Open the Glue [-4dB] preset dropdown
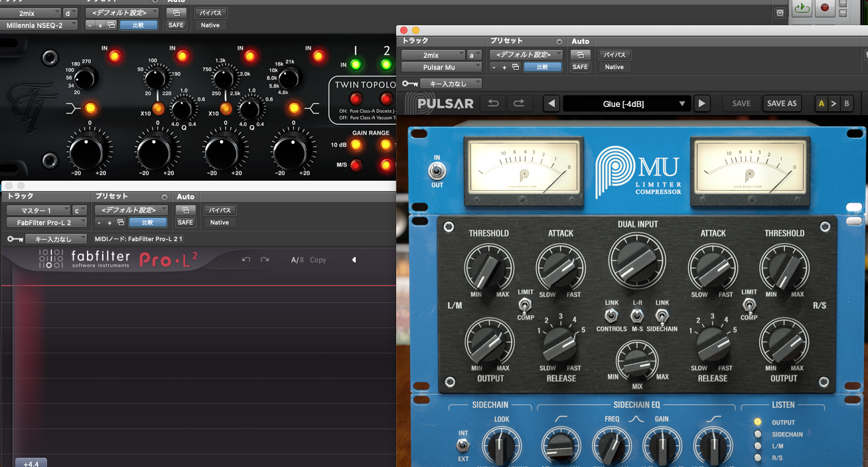Viewport: 868px width, 467px height. pyautogui.click(x=626, y=104)
